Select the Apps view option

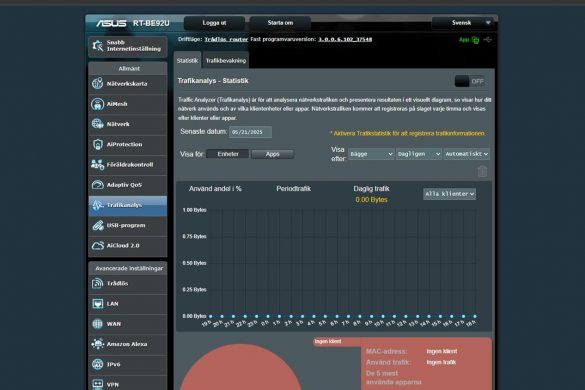point(272,154)
